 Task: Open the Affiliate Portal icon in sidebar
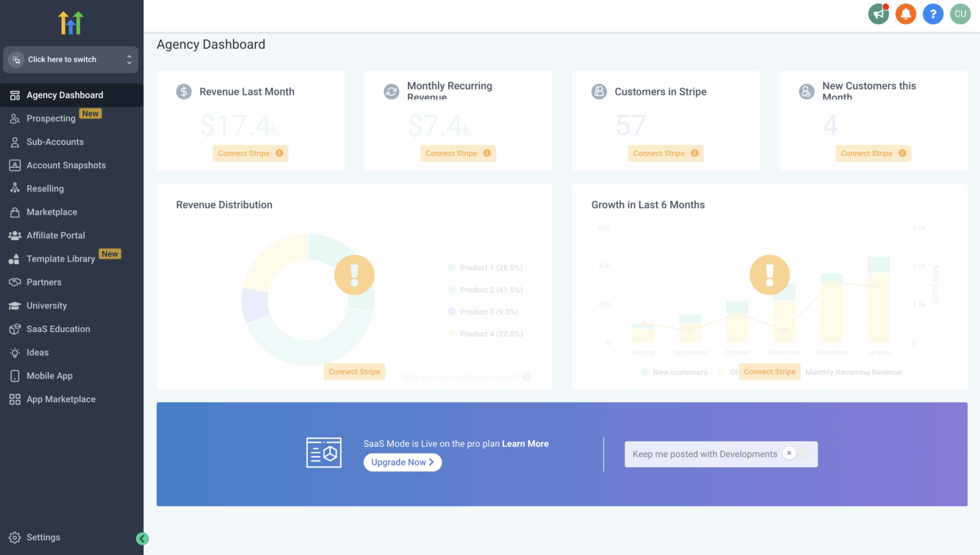click(x=14, y=235)
